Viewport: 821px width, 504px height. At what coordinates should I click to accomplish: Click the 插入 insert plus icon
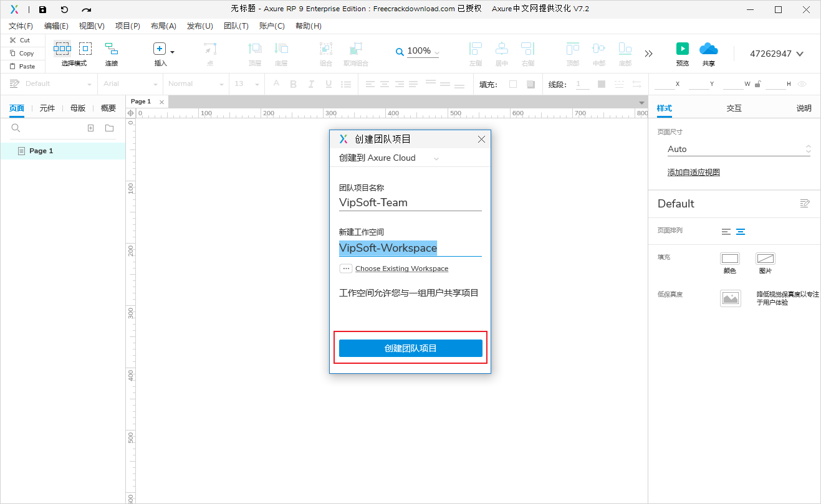tap(160, 49)
